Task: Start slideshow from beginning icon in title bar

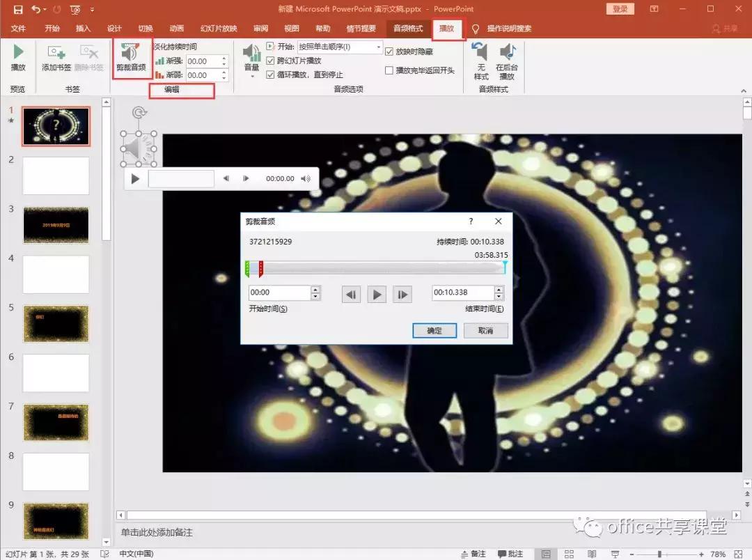Action: click(75, 9)
